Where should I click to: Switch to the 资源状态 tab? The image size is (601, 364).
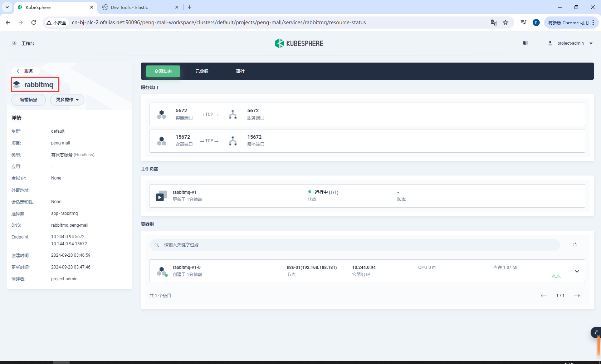tap(163, 71)
